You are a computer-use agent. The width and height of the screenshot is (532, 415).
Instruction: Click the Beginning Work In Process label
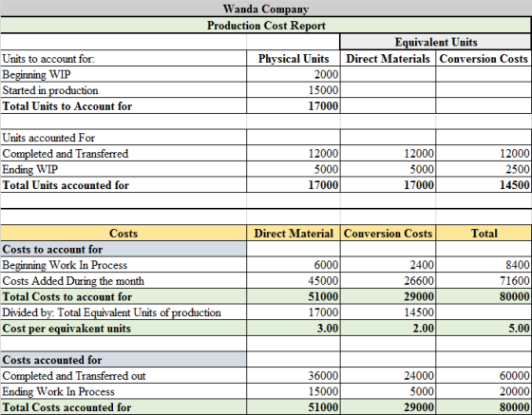tap(65, 265)
